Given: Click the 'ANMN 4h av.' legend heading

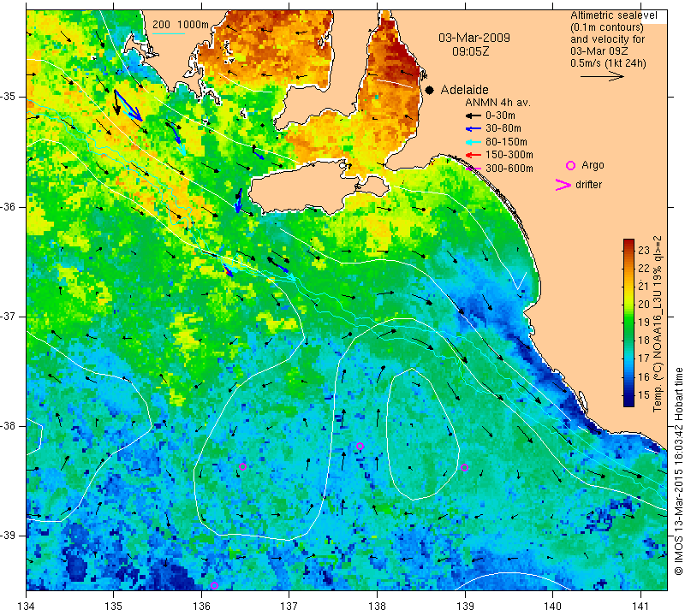Looking at the screenshot, I should click(497, 103).
